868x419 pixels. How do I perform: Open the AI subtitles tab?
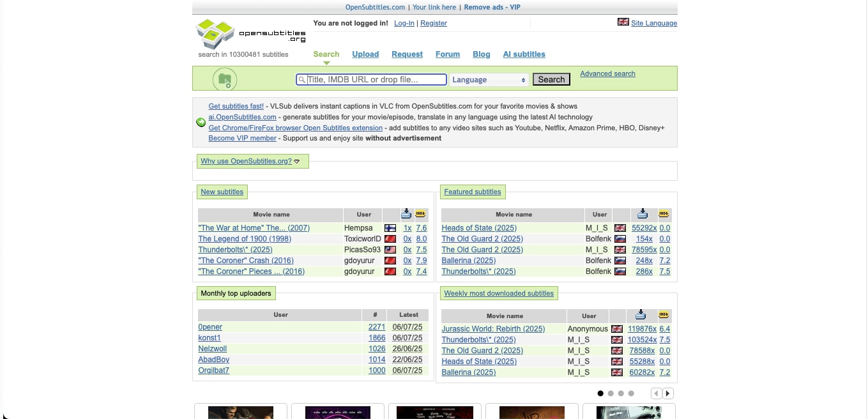point(524,54)
